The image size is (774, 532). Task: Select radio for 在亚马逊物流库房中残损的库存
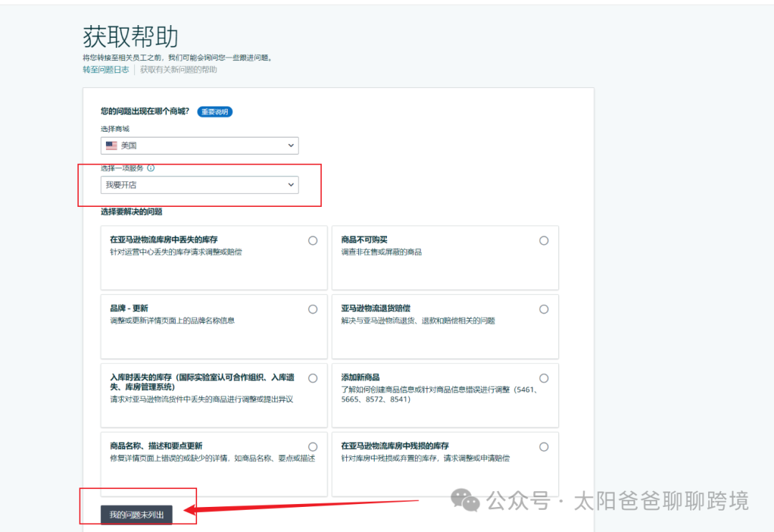[544, 447]
